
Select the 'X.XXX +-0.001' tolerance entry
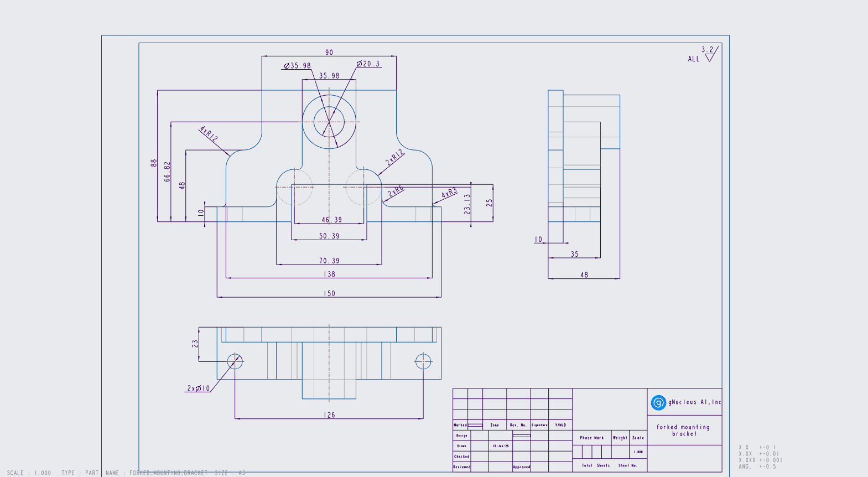pyautogui.click(x=760, y=460)
